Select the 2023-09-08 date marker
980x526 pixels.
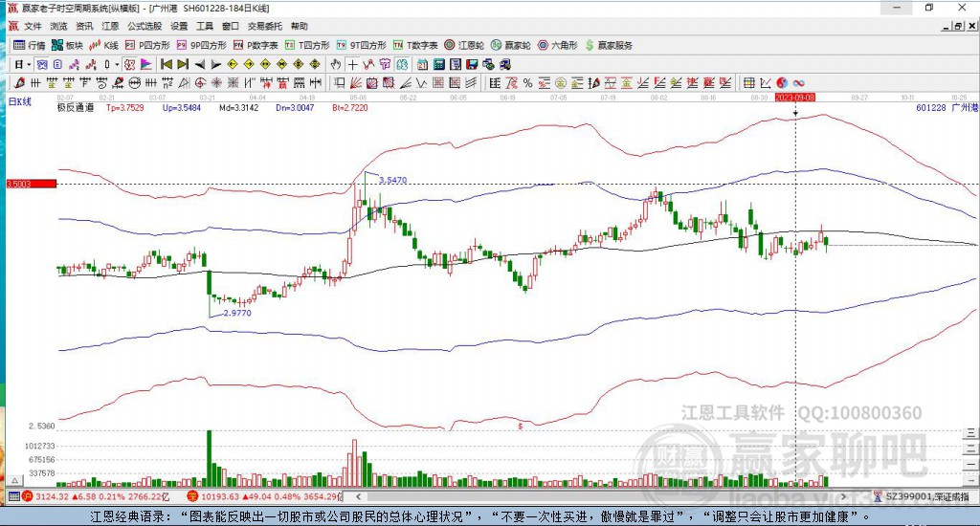(795, 98)
